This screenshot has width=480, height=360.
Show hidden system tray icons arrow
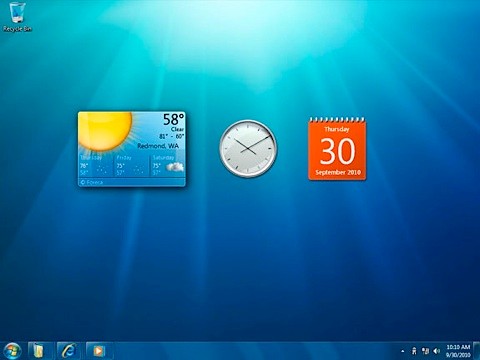pos(403,351)
